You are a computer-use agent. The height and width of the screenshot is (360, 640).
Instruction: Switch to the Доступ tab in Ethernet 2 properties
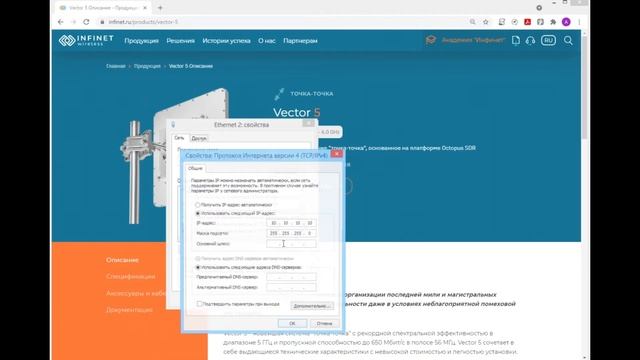tap(199, 138)
